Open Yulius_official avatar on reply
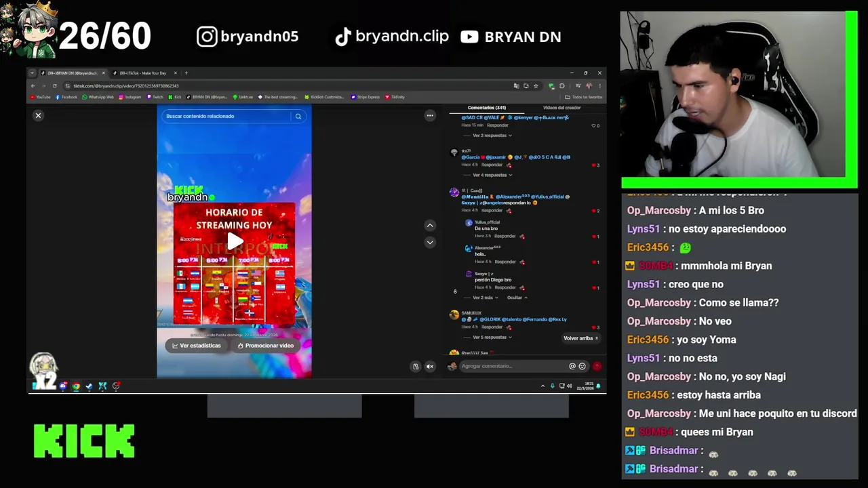Image resolution: width=868 pixels, height=488 pixels. tap(468, 223)
